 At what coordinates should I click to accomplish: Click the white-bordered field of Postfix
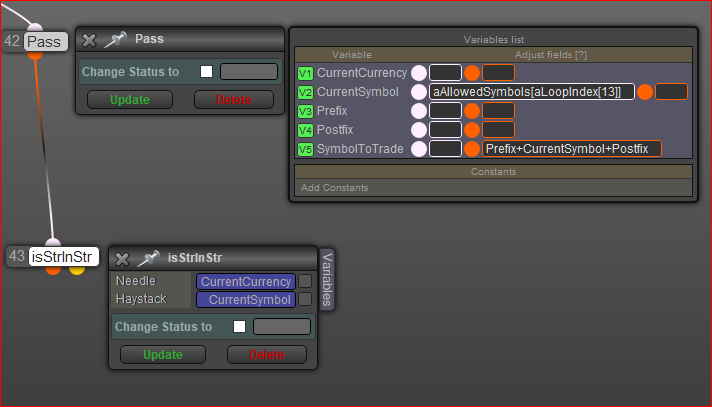coord(445,130)
